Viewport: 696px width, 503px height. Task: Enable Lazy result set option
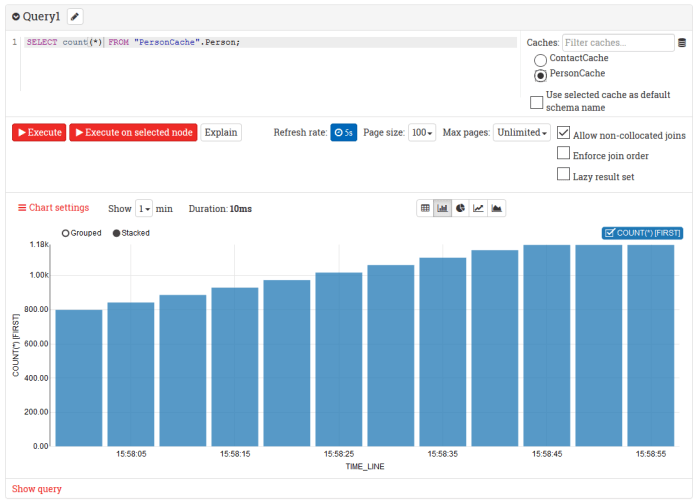coord(564,175)
